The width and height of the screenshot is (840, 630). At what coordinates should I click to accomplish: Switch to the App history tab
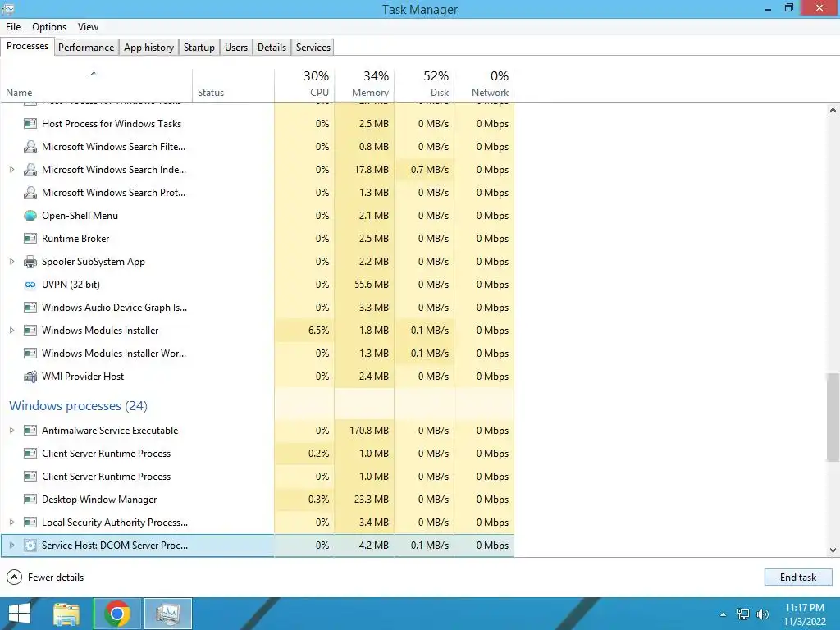(149, 47)
